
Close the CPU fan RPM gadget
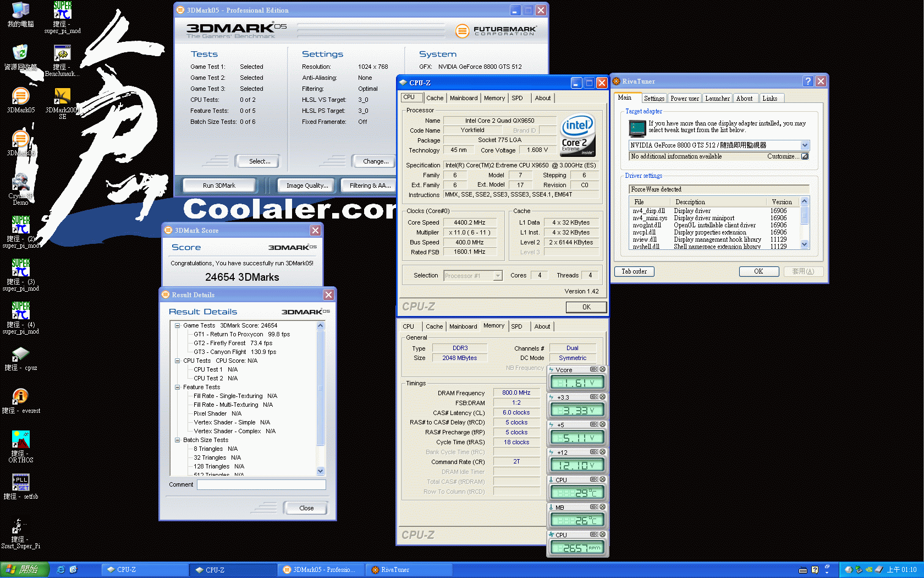click(x=602, y=535)
